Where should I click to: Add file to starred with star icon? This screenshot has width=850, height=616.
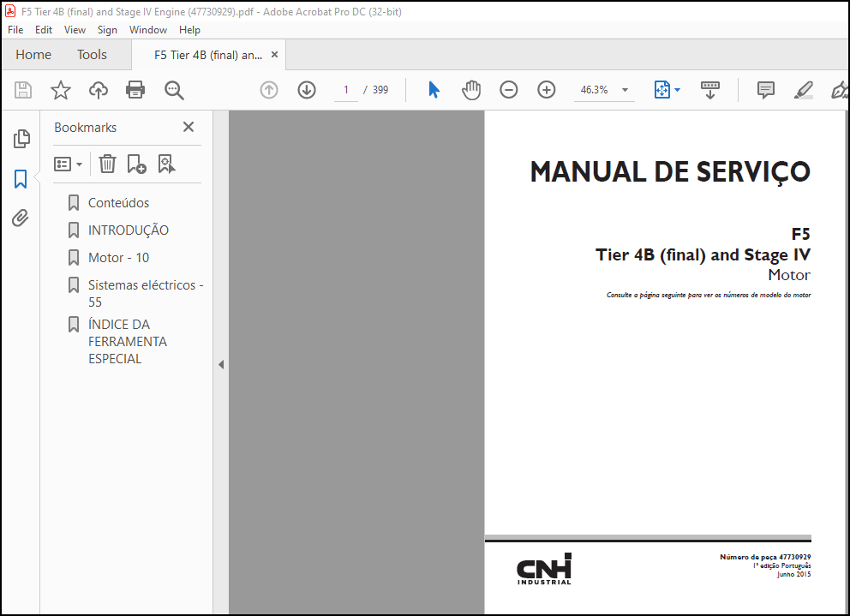pos(60,89)
